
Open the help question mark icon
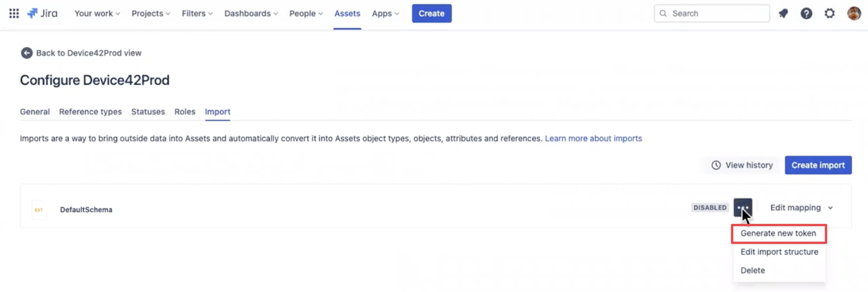coord(806,13)
